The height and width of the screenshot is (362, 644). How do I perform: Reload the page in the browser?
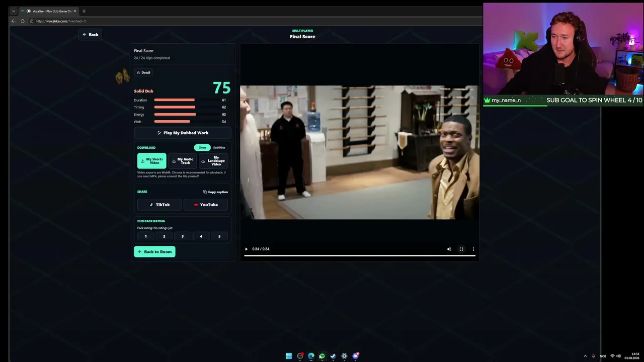tap(23, 21)
